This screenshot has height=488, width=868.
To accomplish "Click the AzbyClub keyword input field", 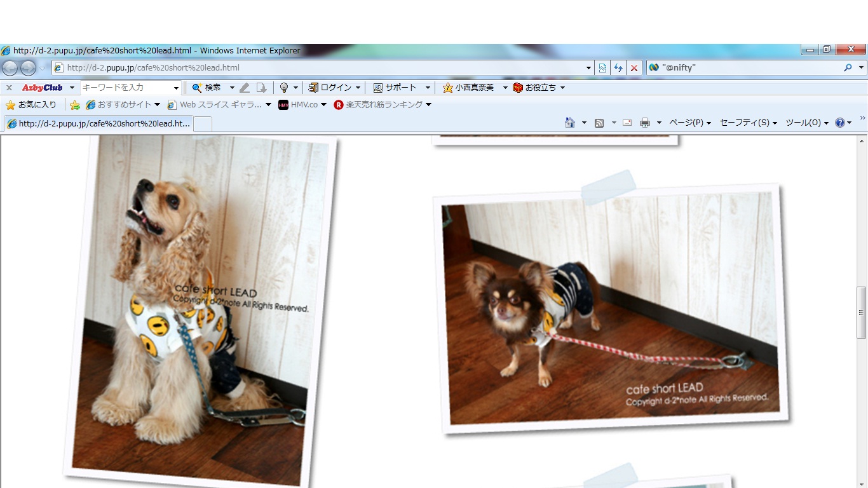I will coord(126,88).
